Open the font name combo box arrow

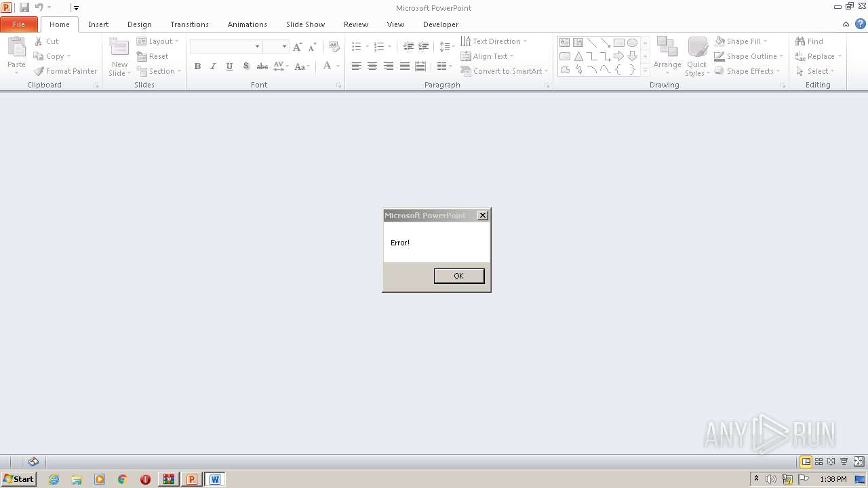tap(257, 47)
